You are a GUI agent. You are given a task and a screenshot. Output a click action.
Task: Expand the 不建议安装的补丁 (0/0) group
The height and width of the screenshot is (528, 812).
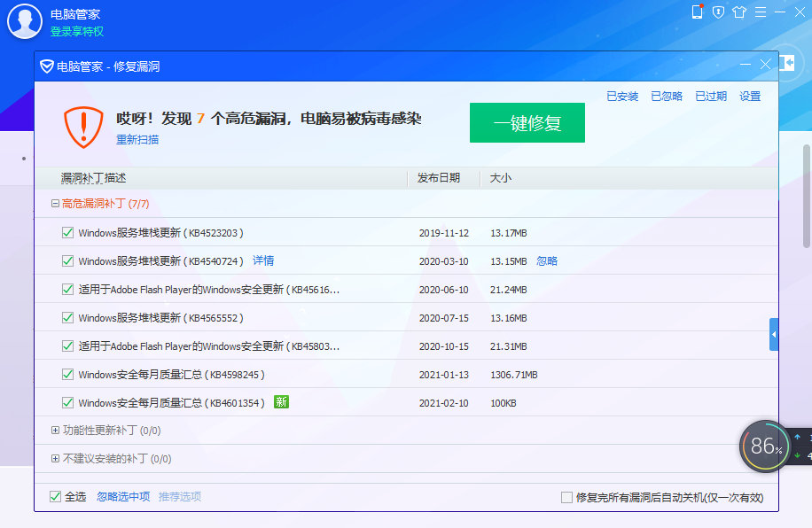55,459
